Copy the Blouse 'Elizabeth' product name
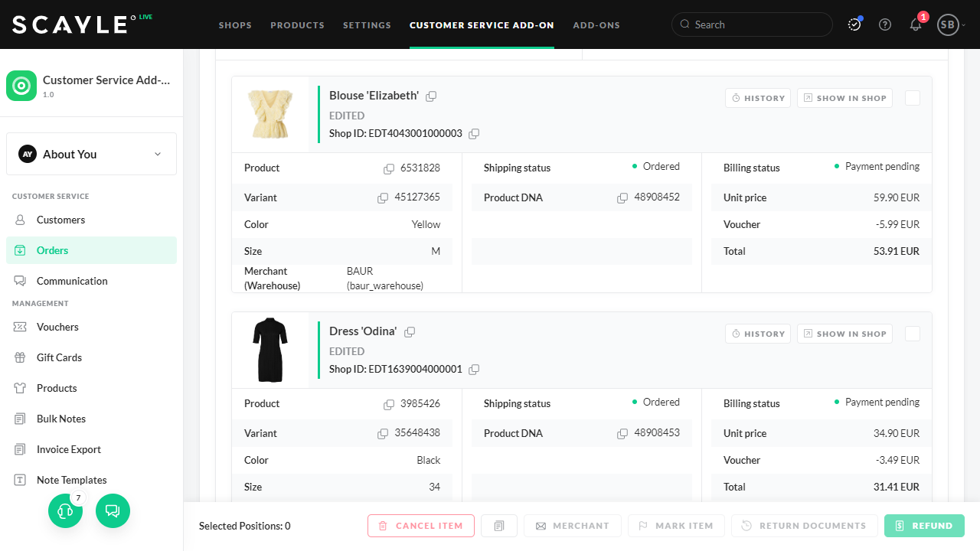 [x=431, y=96]
